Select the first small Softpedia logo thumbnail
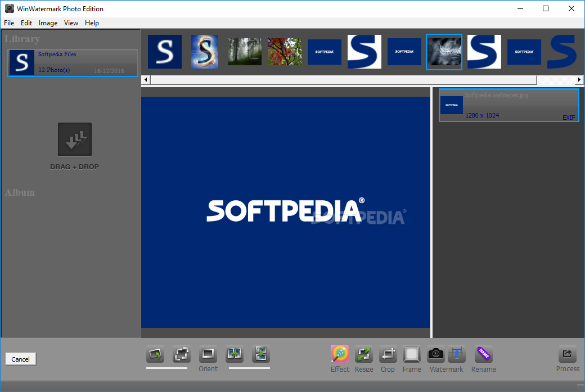The height and width of the screenshot is (392, 585). point(324,52)
